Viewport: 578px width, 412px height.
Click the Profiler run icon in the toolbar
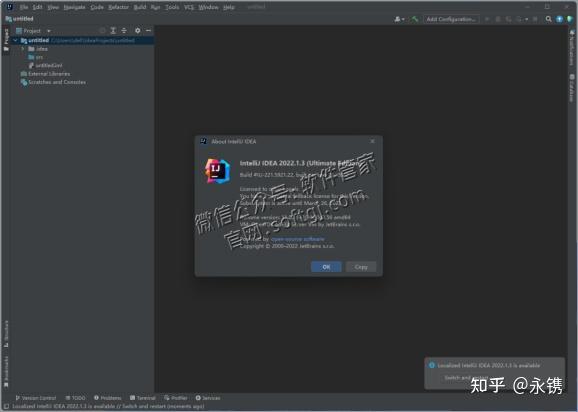click(519, 19)
